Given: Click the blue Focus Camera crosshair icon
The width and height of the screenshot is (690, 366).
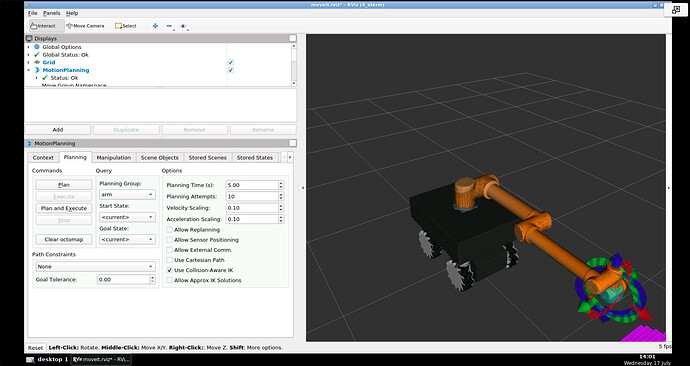Looking at the screenshot, I should point(155,26).
